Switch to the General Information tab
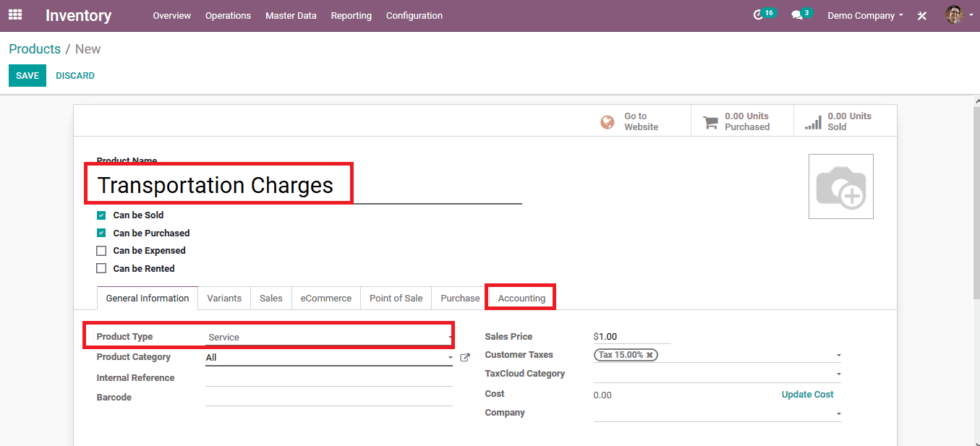Image resolution: width=980 pixels, height=446 pixels. 148,298
